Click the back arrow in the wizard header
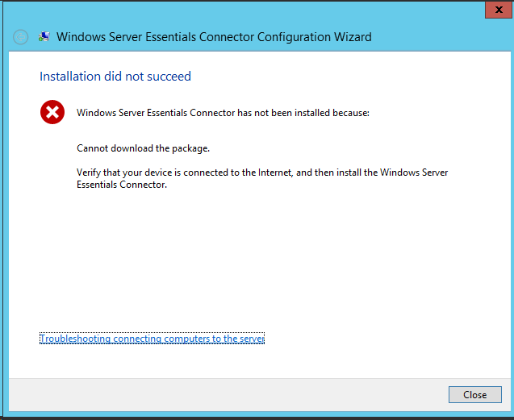This screenshot has width=514, height=420. click(20, 37)
